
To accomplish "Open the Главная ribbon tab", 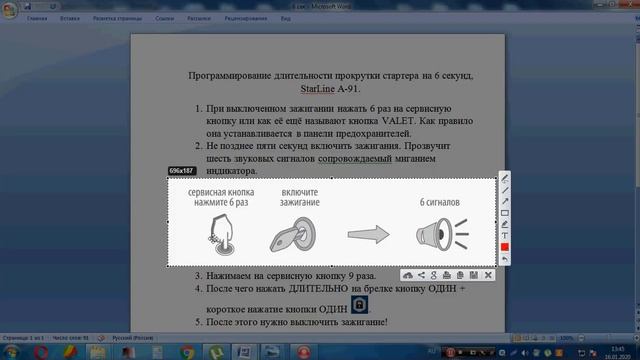I will point(37,18).
